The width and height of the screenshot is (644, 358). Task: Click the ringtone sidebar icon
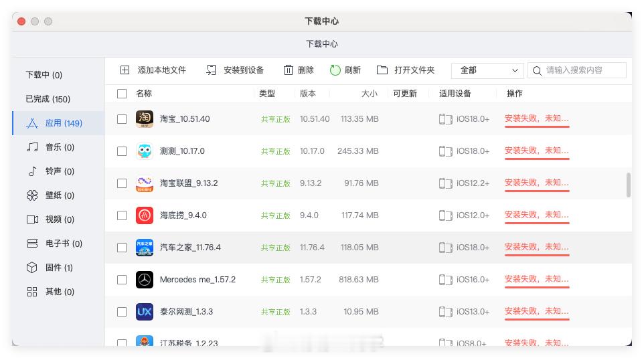[32, 171]
